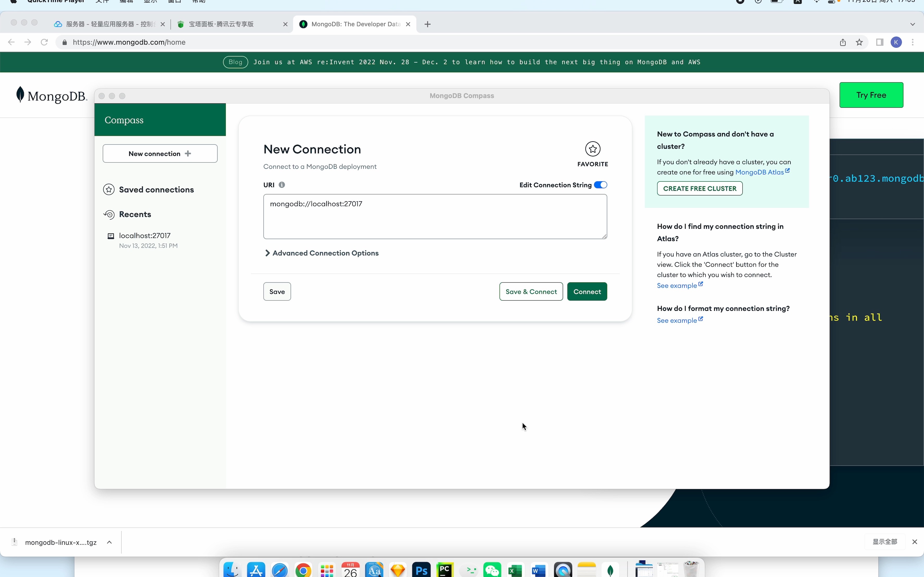Click the Save & Connect button

[531, 291]
